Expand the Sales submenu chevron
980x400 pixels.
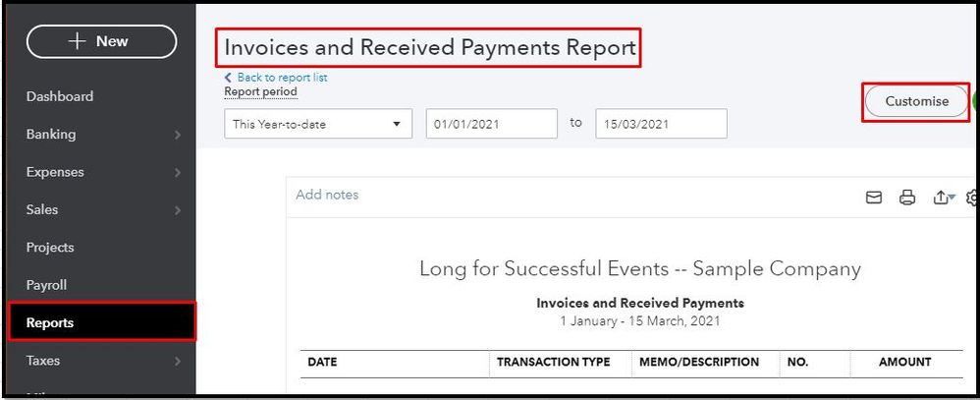click(x=178, y=210)
